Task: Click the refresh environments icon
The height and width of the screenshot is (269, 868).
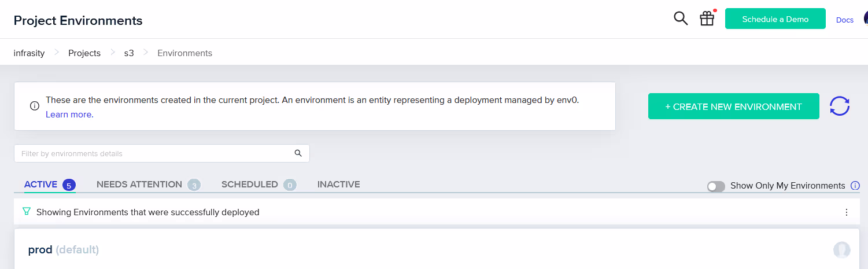Action: [840, 106]
